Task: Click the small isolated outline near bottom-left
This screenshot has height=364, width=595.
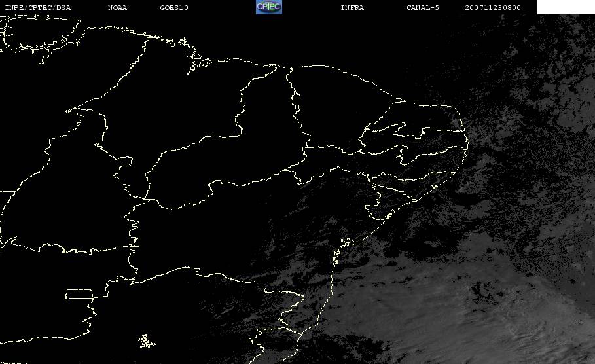Action: [x=145, y=340]
